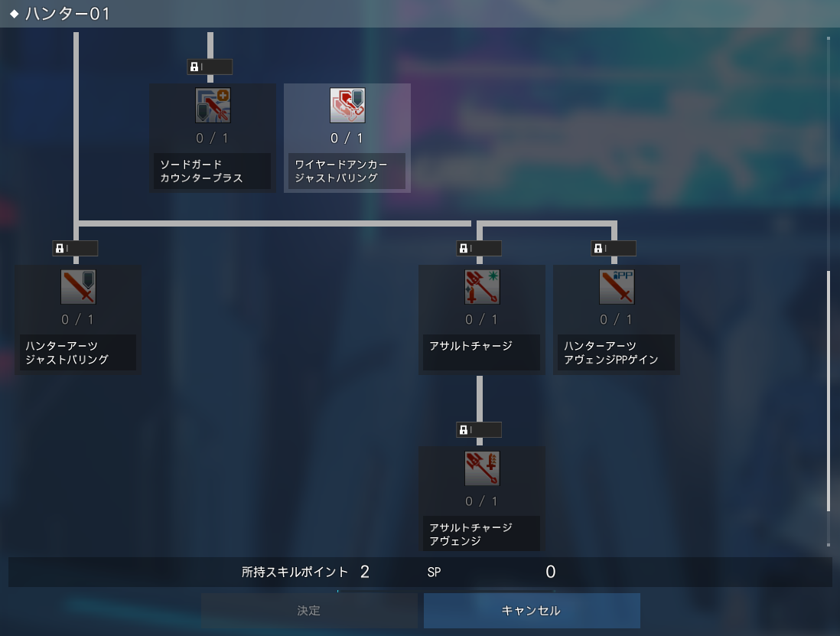
Task: Click the lock badge above ソードガード カウンタープラス
Action: point(210,67)
